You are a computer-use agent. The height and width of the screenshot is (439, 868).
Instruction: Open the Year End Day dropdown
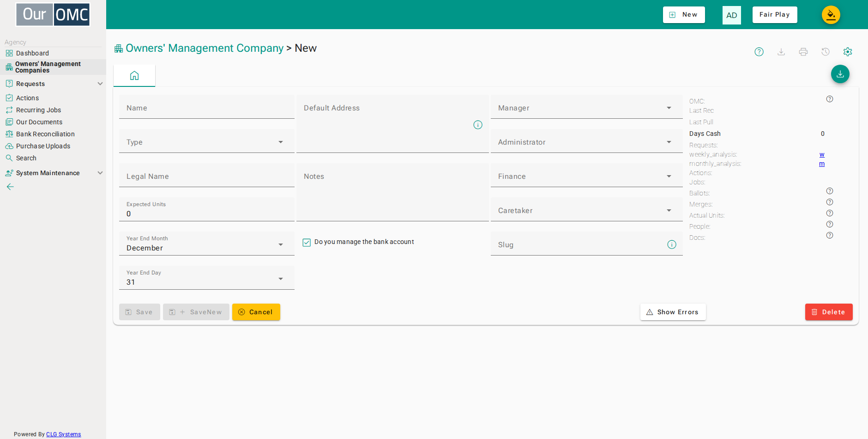[207, 278]
